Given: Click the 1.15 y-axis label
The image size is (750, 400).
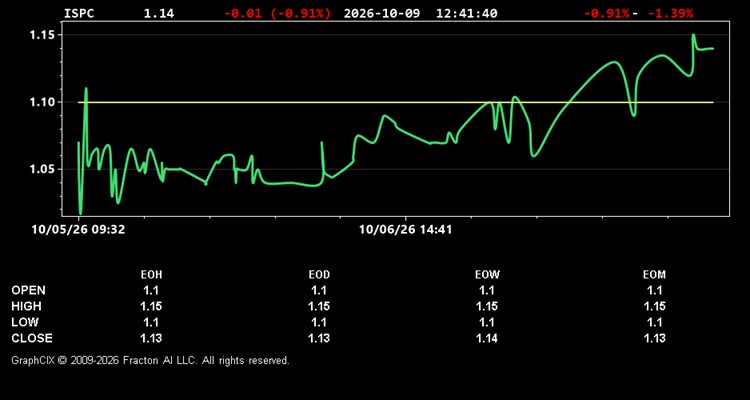Looking at the screenshot, I should tap(42, 35).
